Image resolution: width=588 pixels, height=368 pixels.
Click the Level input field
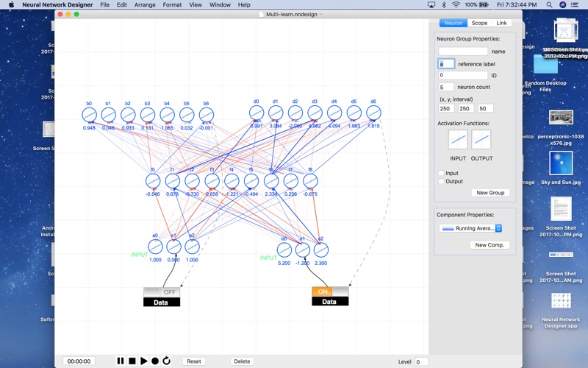pyautogui.click(x=421, y=361)
